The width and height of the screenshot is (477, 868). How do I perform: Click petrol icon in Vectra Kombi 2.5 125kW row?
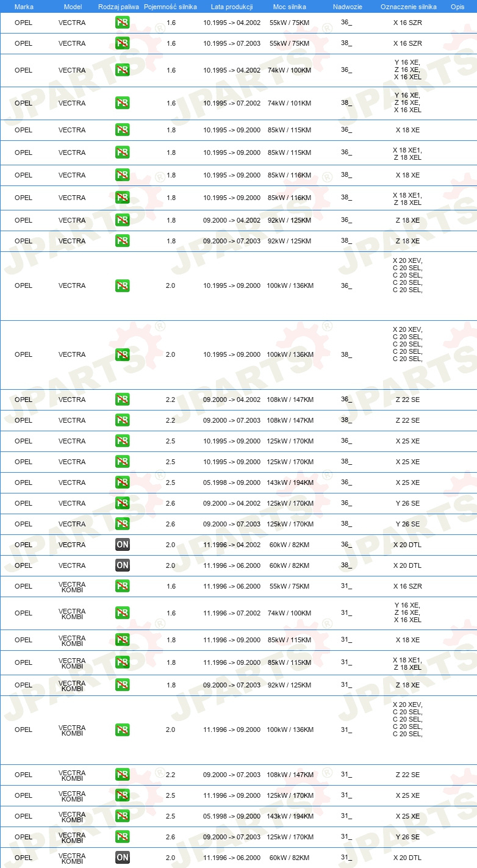(x=123, y=795)
